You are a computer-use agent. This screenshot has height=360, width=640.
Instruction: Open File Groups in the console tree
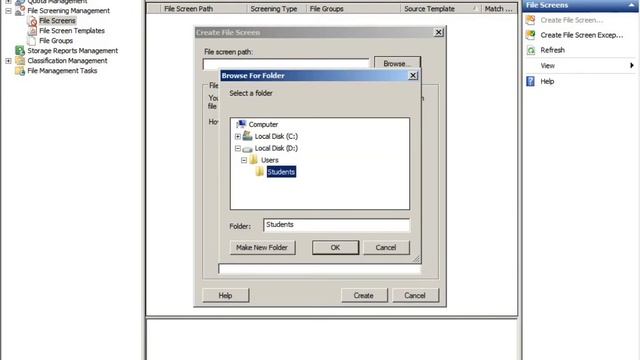pyautogui.click(x=56, y=41)
